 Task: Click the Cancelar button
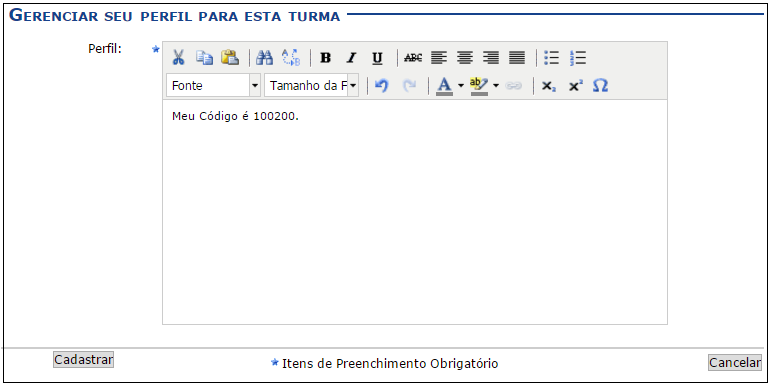click(x=735, y=362)
